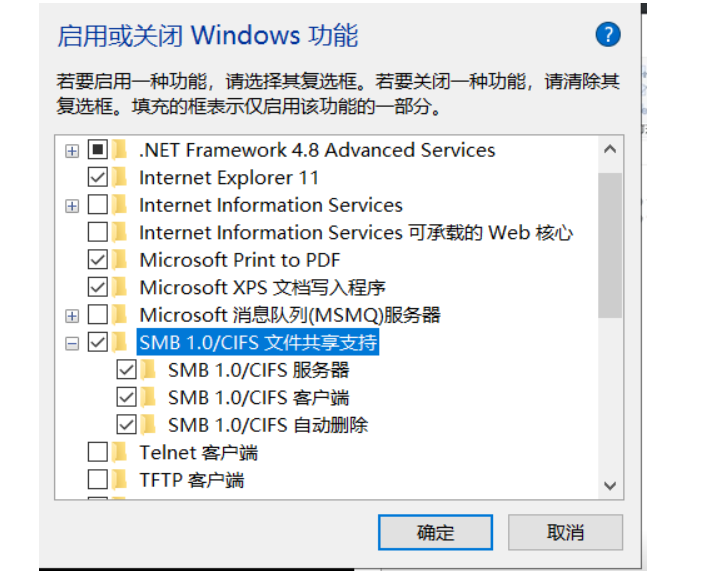Viewport: 703px width, 571px height.
Task: Expand the .NET Framework 4.8 Advanced Services node
Action: pos(71,151)
